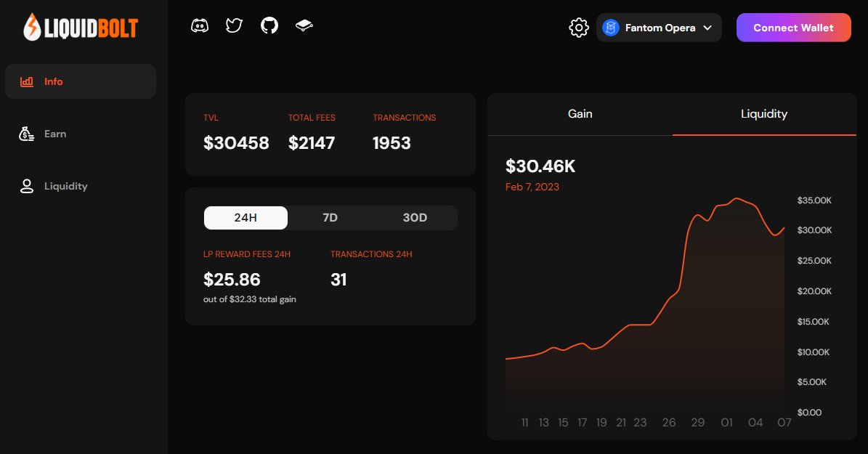868x454 pixels.
Task: Click the 26 date tick on chart
Action: pyautogui.click(x=669, y=423)
